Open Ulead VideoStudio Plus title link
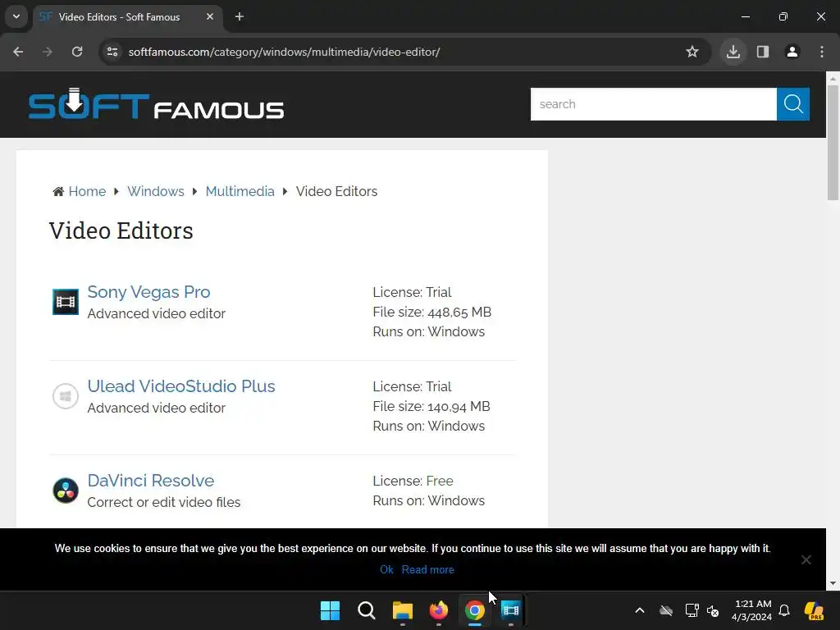The height and width of the screenshot is (630, 840). (181, 386)
